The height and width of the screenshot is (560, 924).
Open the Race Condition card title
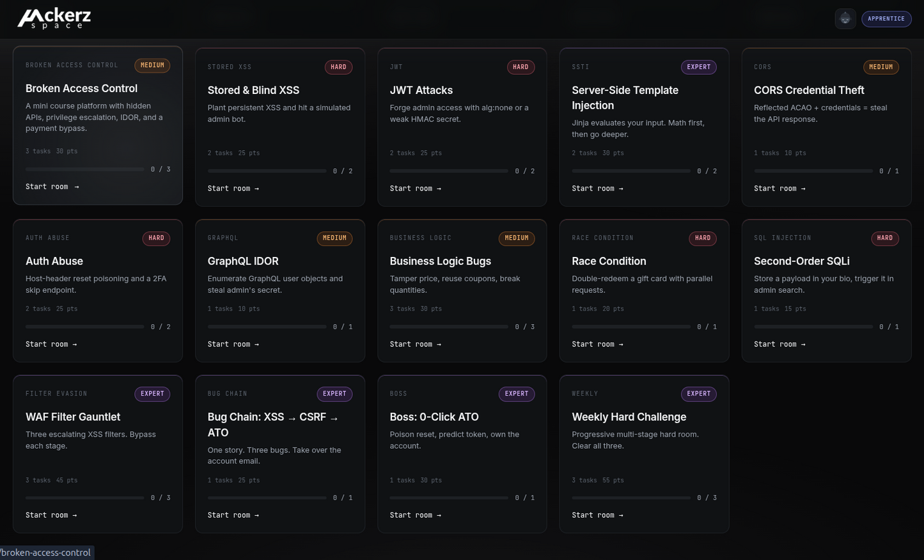(609, 261)
